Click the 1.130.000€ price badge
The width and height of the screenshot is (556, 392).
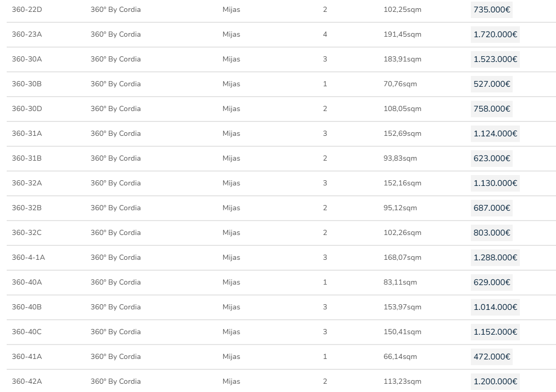(495, 183)
